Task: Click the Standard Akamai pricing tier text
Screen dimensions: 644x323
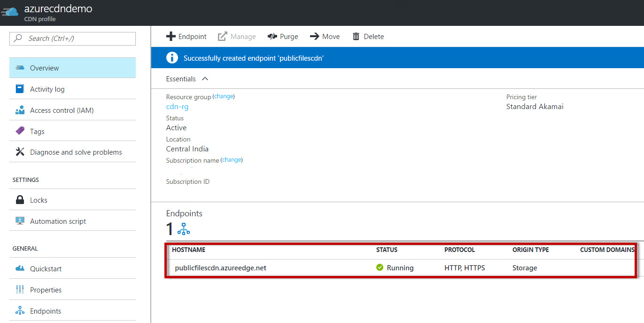Action: [x=535, y=107]
